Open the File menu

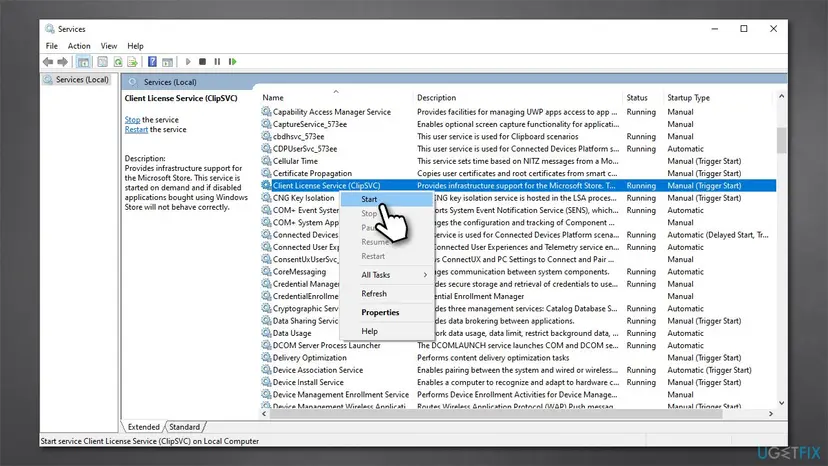tap(51, 46)
